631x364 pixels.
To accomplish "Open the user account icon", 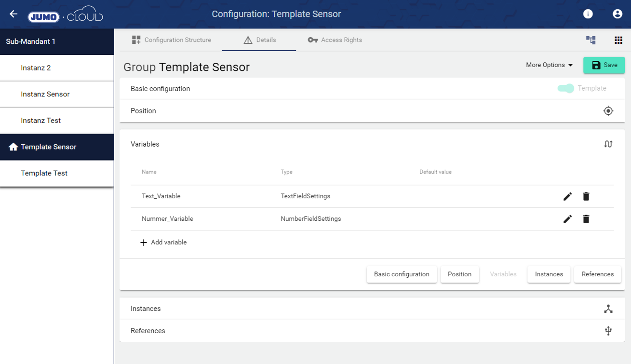I will coord(617,14).
